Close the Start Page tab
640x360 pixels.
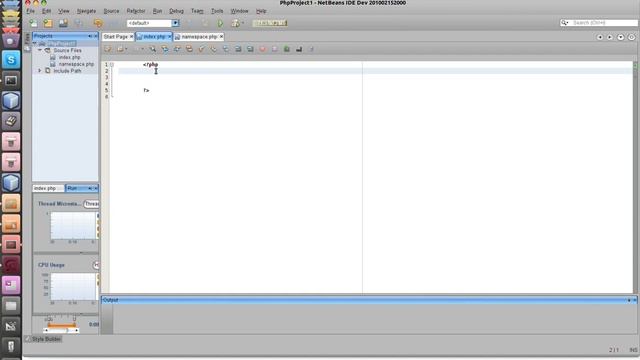pyautogui.click(x=131, y=37)
